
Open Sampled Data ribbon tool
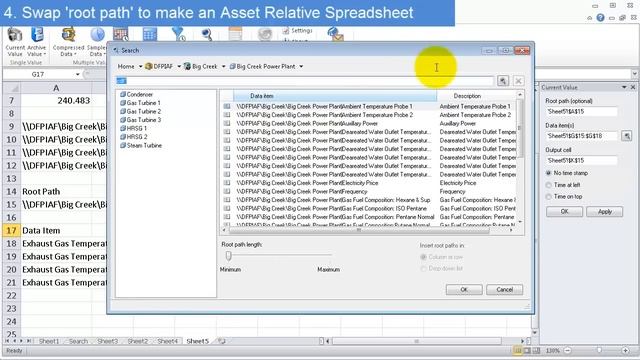pos(97,42)
